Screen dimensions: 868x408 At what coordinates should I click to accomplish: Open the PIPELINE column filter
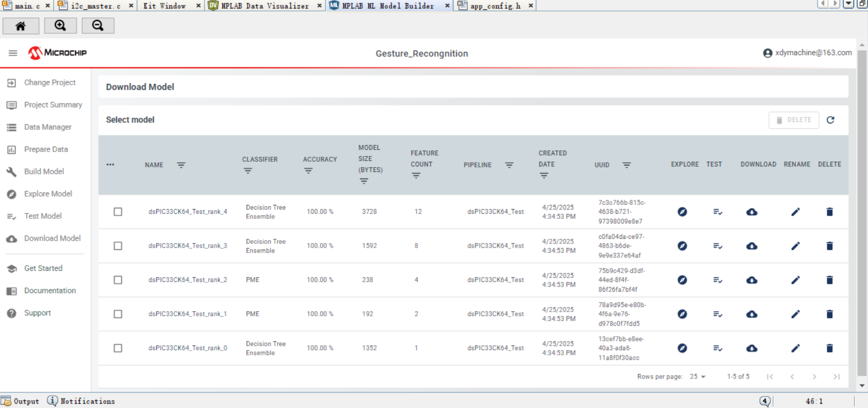[509, 165]
